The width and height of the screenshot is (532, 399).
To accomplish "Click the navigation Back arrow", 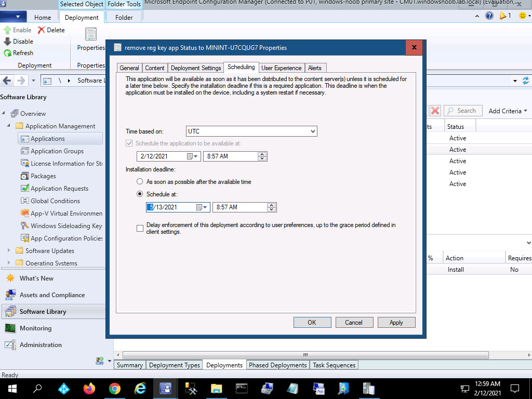I will click(7, 81).
